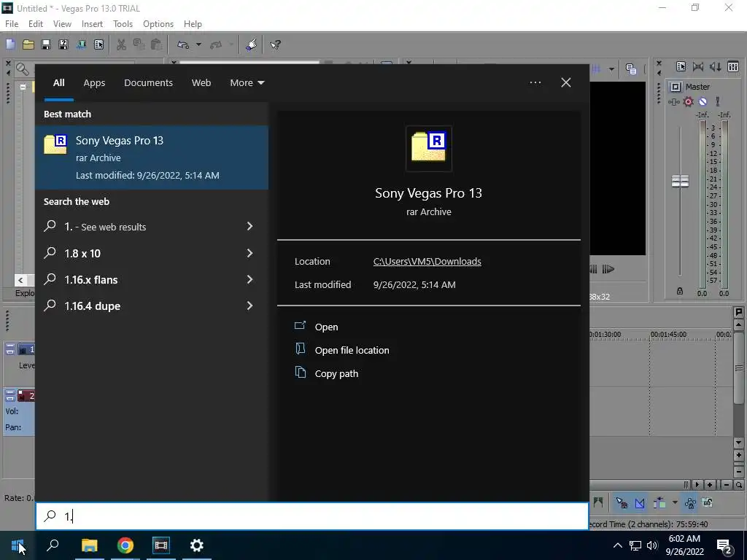Switch to the Documents search tab

click(148, 83)
